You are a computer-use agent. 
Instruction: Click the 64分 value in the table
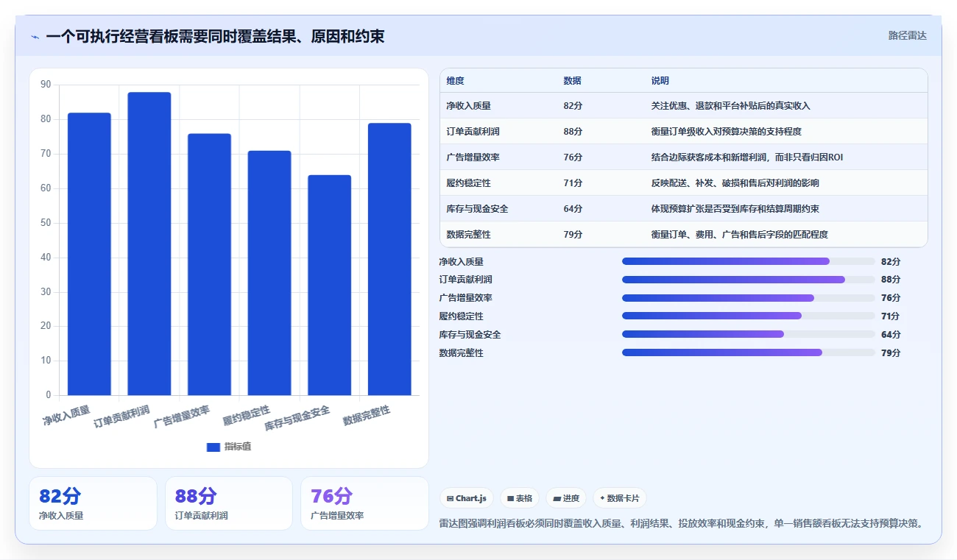click(x=573, y=209)
